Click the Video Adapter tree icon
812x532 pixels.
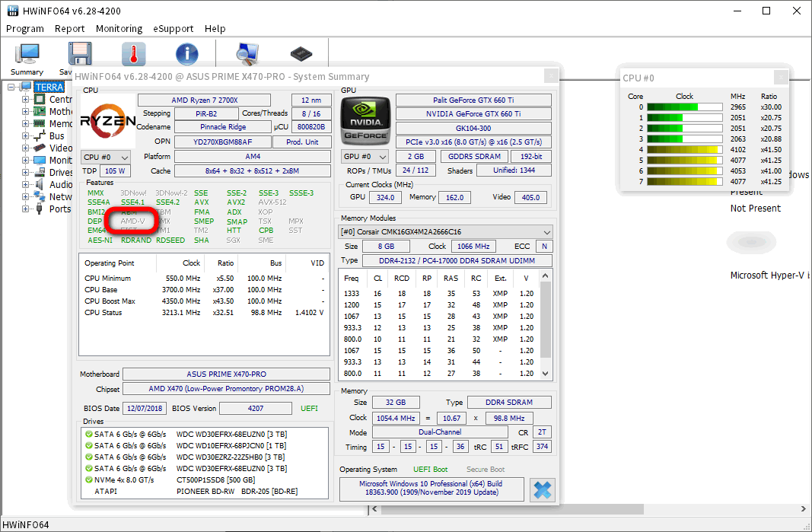point(40,148)
